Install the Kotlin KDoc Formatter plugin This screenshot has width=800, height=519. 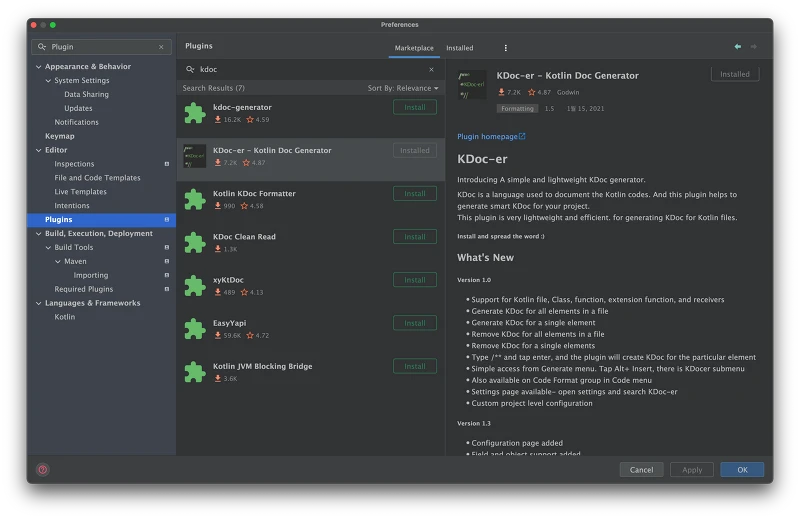coord(414,194)
